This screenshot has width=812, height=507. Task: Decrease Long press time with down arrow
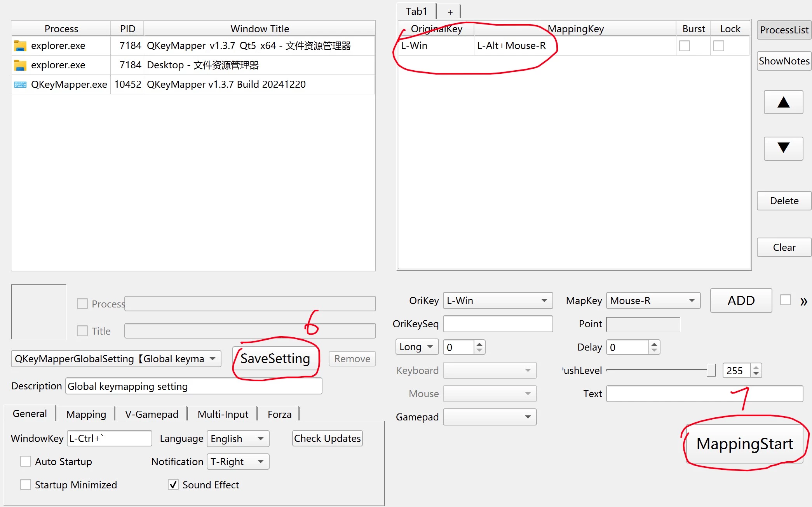[479, 350]
